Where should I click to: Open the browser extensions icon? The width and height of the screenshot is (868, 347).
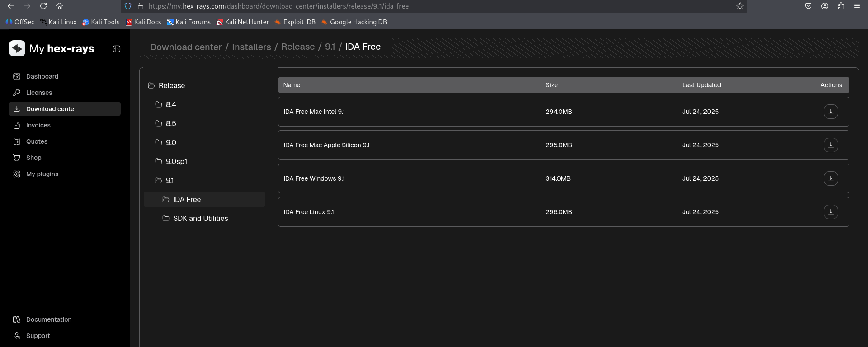click(841, 6)
